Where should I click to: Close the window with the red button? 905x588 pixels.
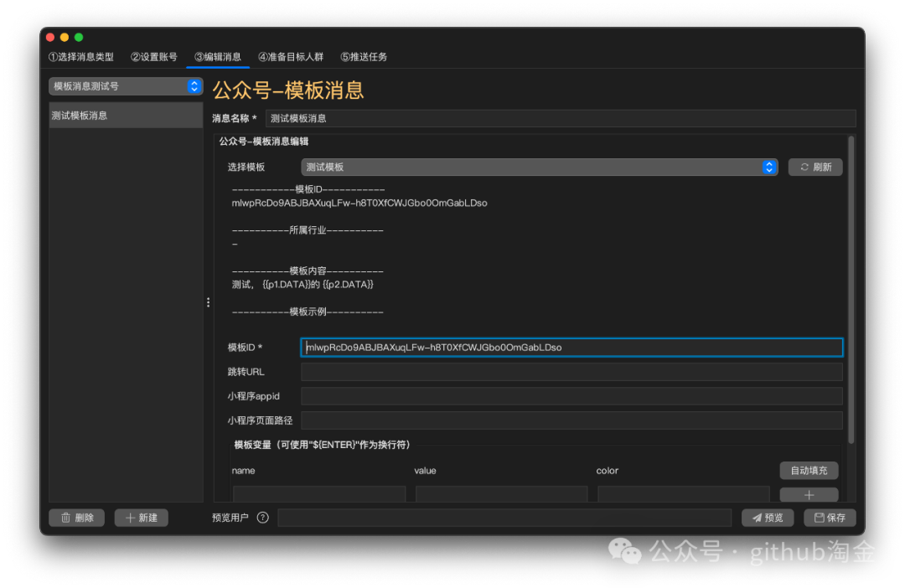coord(50,38)
